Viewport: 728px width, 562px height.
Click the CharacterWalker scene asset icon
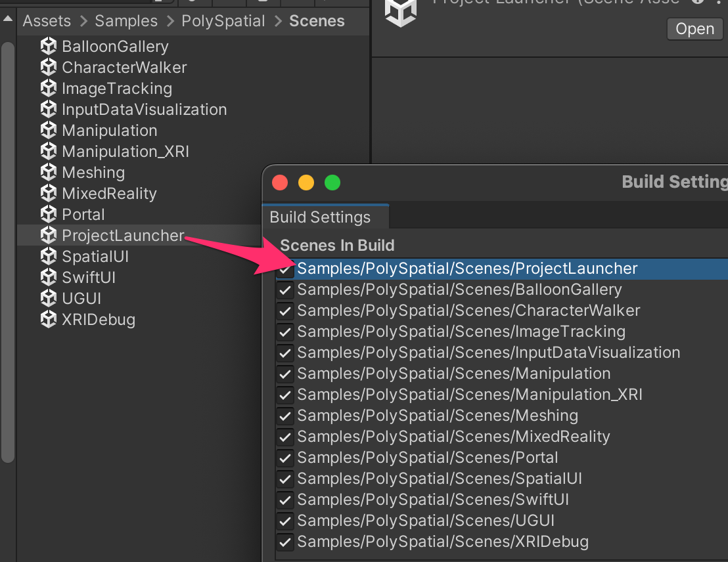pyautogui.click(x=49, y=67)
